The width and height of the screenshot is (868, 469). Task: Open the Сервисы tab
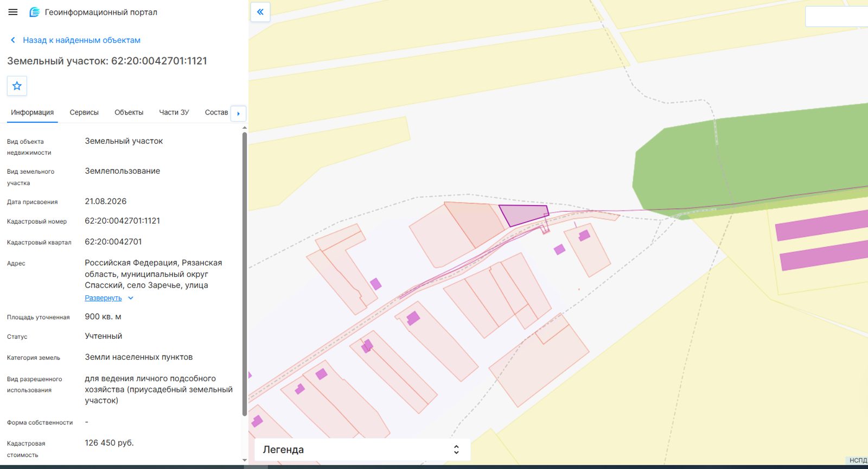[84, 112]
